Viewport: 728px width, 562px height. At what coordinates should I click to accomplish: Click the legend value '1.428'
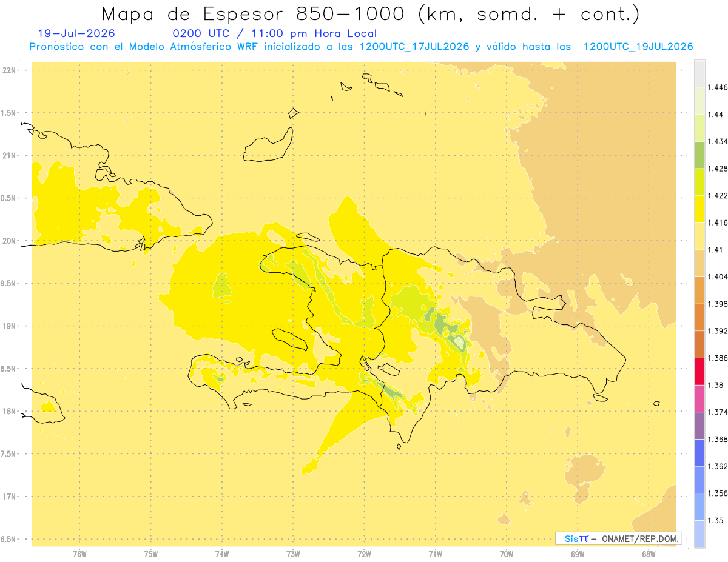coord(718,169)
